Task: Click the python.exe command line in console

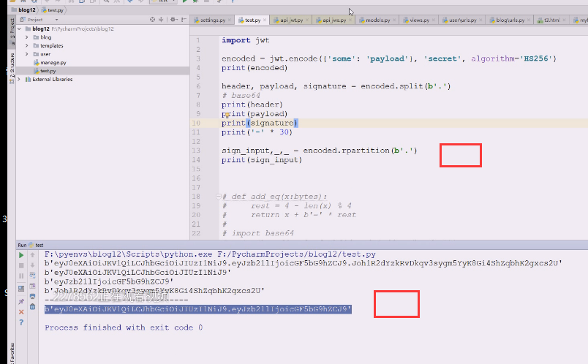Action: 210,254
